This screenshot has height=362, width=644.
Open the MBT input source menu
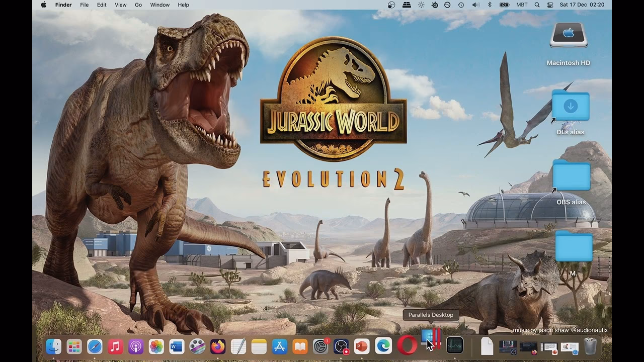click(522, 5)
